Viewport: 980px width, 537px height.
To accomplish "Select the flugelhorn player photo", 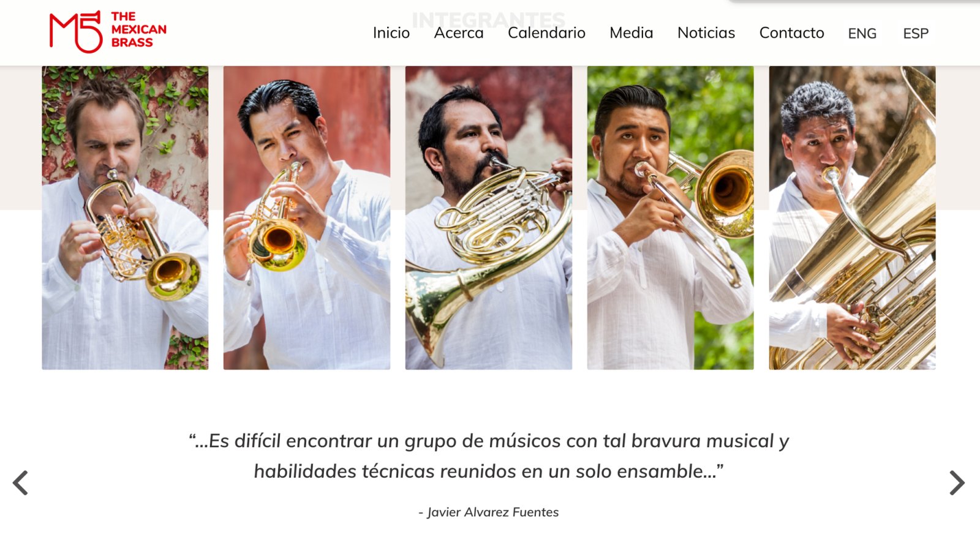I will click(x=125, y=217).
